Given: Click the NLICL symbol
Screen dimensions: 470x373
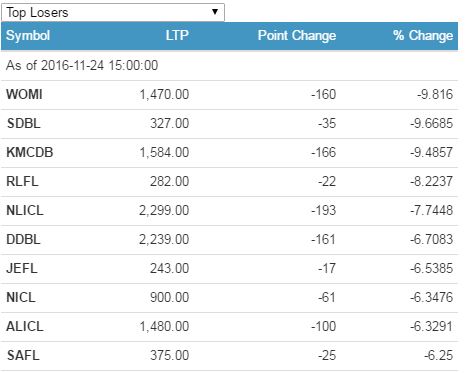Looking at the screenshot, I should pos(25,210).
